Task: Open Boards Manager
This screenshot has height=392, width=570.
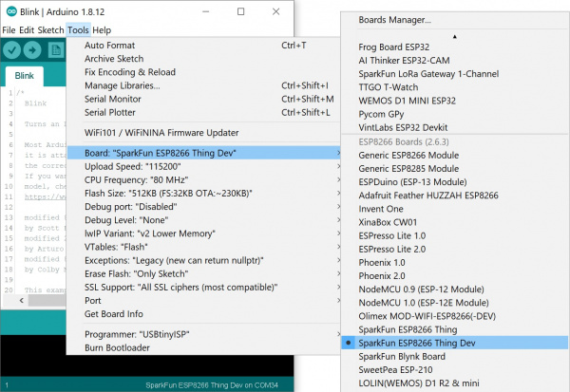Action: pos(454,20)
